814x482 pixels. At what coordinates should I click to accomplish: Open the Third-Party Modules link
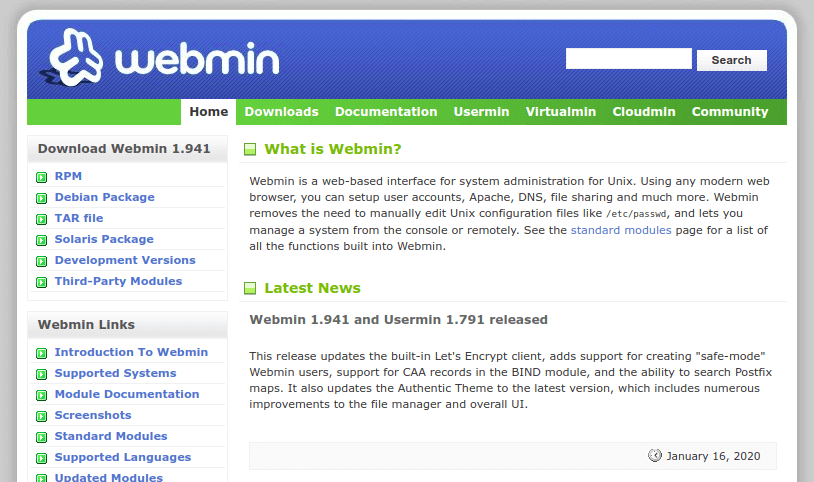[118, 281]
